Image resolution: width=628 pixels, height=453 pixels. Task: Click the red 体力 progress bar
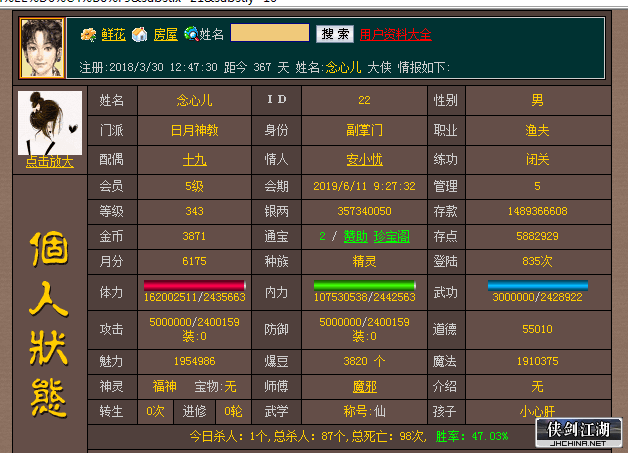click(194, 285)
